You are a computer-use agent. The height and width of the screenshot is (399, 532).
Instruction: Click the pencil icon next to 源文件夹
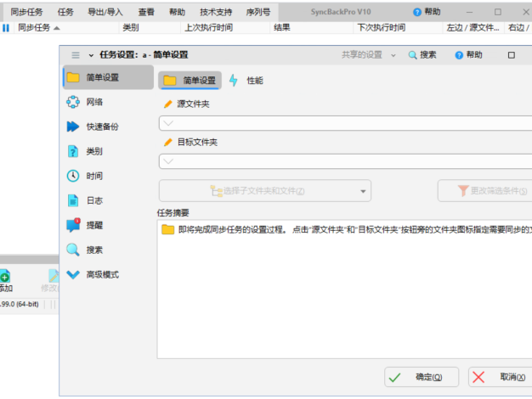(168, 104)
